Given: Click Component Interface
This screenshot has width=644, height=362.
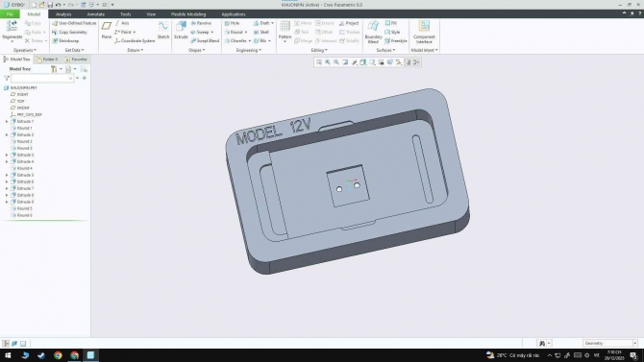Looking at the screenshot, I should [x=424, y=32].
